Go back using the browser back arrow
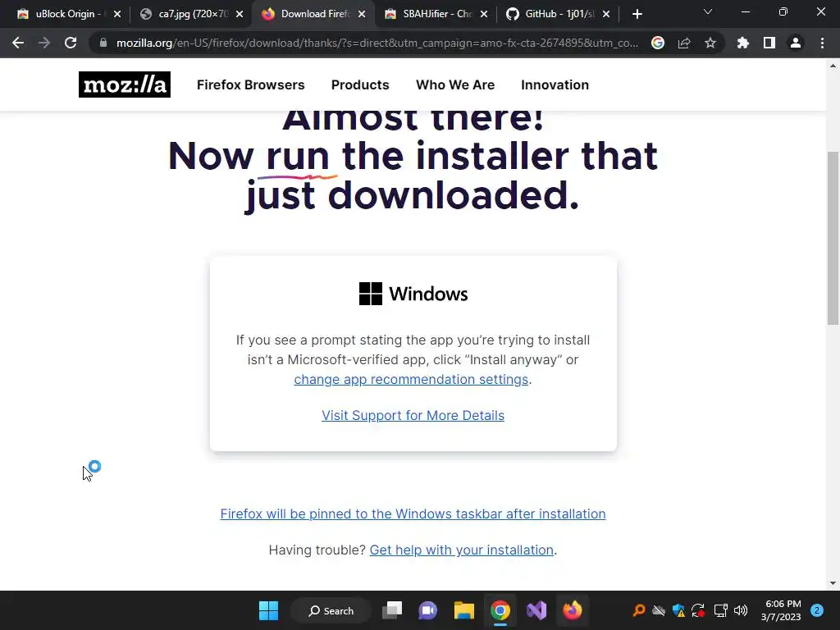Screen dimensions: 840x630 18,43
